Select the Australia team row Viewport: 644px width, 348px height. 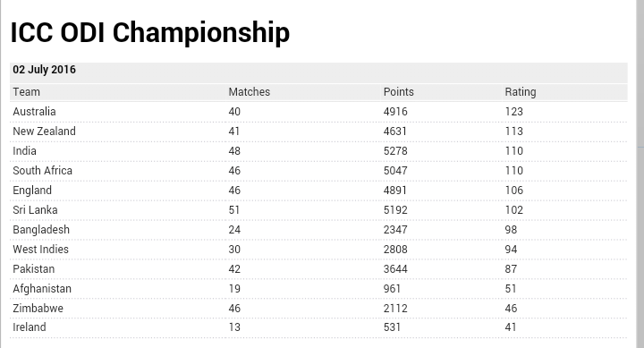(x=318, y=112)
